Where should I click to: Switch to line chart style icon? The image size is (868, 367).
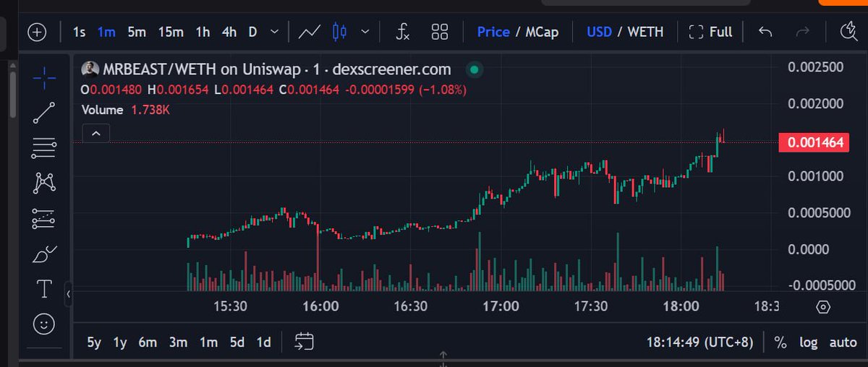pyautogui.click(x=310, y=32)
